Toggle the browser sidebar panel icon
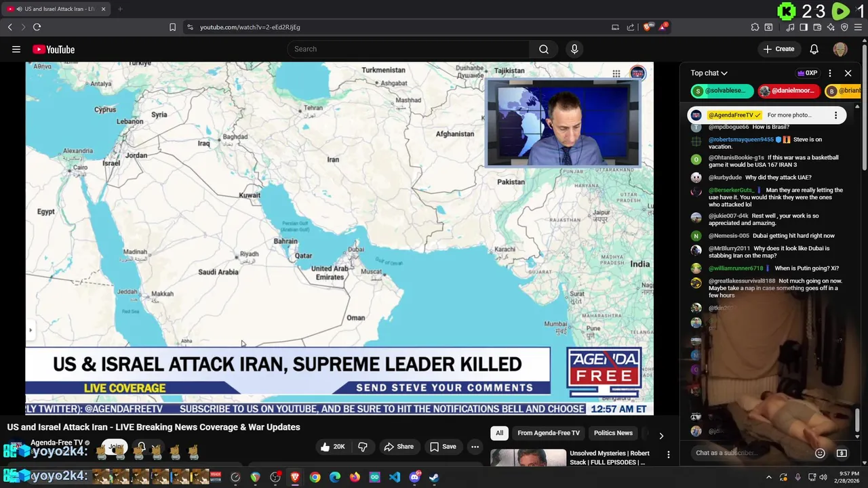This screenshot has width=868, height=488. coord(804,27)
